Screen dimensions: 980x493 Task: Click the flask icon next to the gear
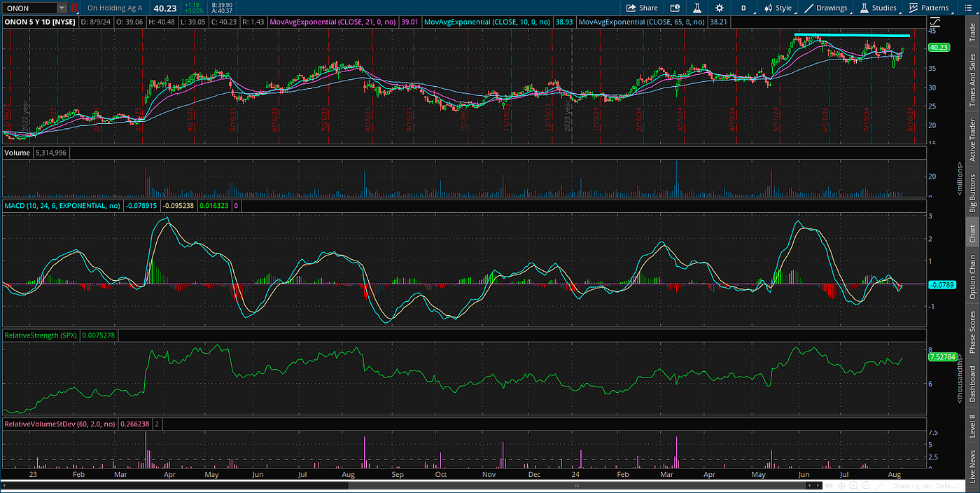pos(696,8)
